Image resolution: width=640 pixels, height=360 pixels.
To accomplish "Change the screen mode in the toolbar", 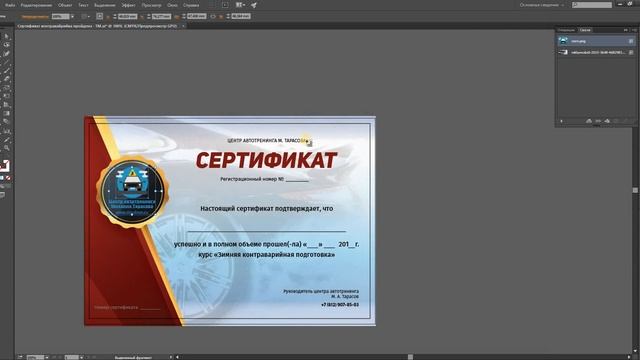I will click(2, 196).
